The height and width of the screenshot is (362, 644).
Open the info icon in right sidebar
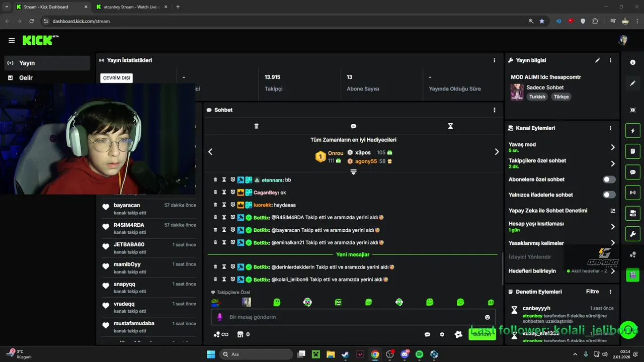tap(633, 62)
